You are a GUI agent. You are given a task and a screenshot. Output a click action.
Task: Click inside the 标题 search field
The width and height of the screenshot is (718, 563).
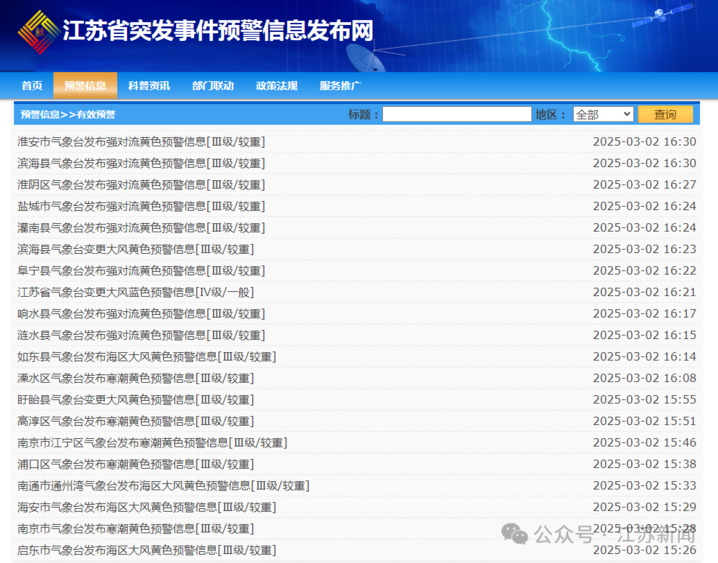click(457, 114)
